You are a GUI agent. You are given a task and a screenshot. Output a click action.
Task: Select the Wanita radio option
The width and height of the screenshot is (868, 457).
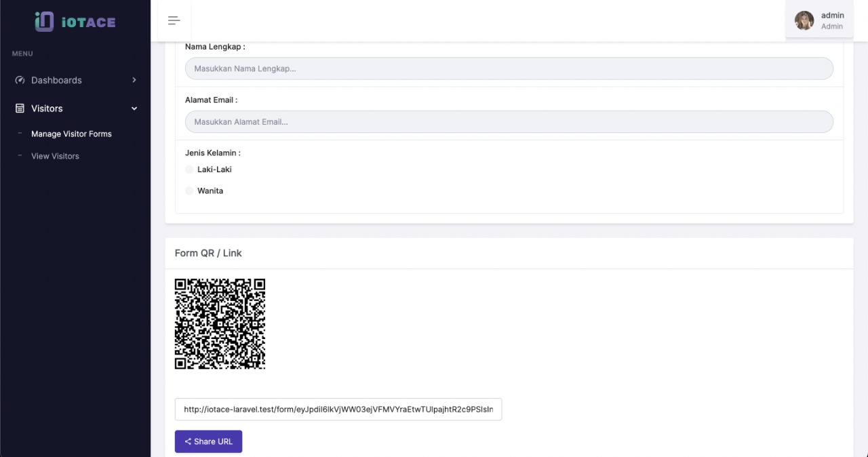coord(190,191)
